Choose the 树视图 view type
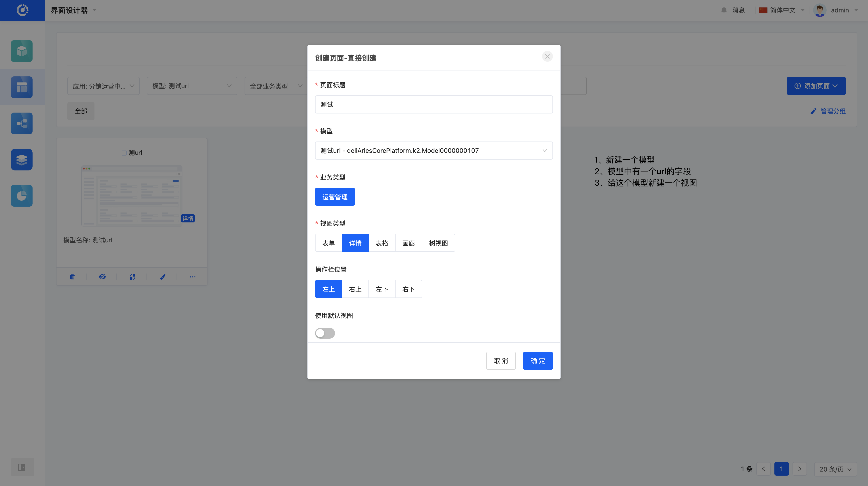 (x=438, y=243)
